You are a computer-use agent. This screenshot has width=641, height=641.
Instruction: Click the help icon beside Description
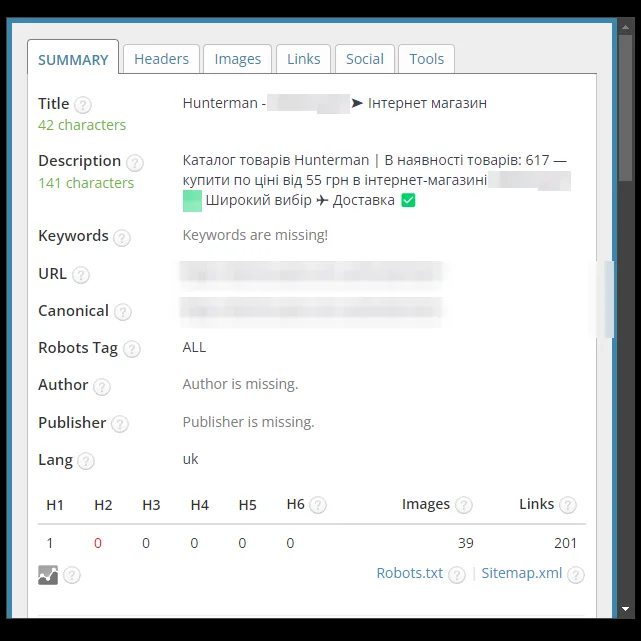[134, 163]
